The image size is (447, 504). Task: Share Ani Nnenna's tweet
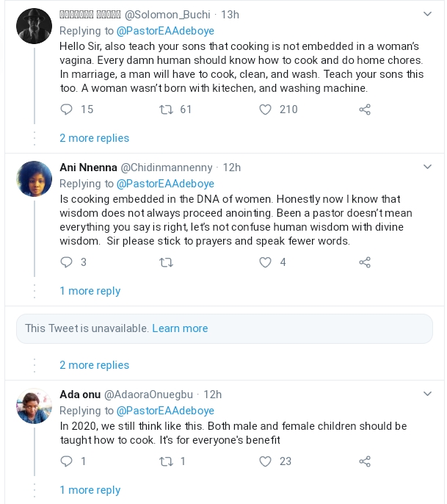click(365, 262)
